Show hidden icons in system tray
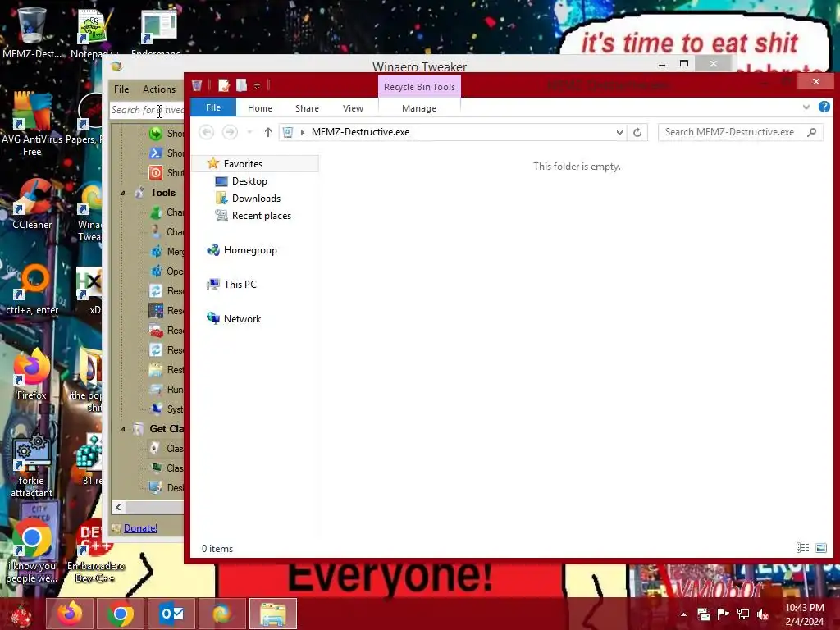The height and width of the screenshot is (630, 840). [683, 614]
